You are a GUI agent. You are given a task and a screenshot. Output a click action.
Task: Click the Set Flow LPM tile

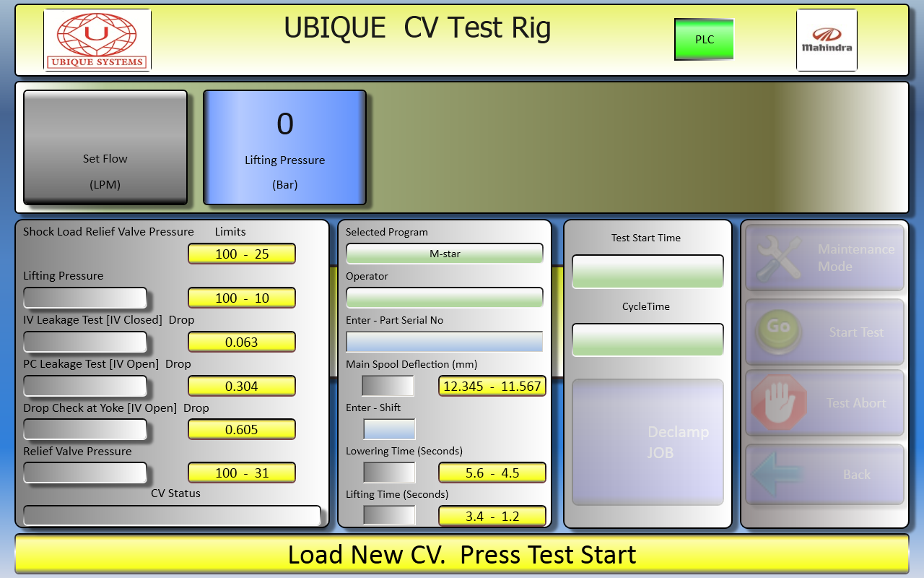click(105, 147)
